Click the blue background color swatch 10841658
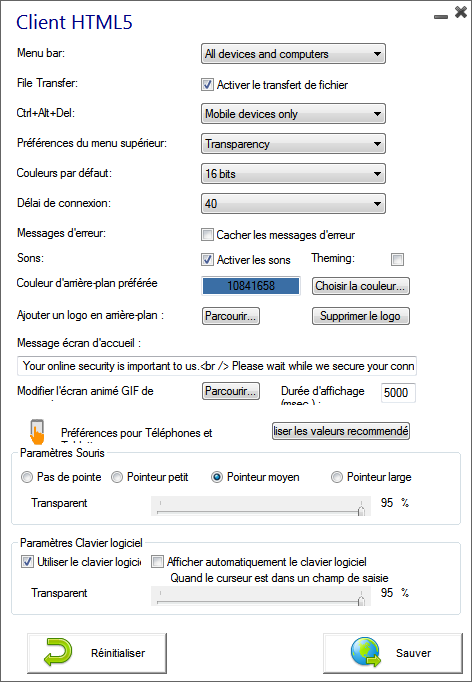472x682 pixels. tap(251, 286)
